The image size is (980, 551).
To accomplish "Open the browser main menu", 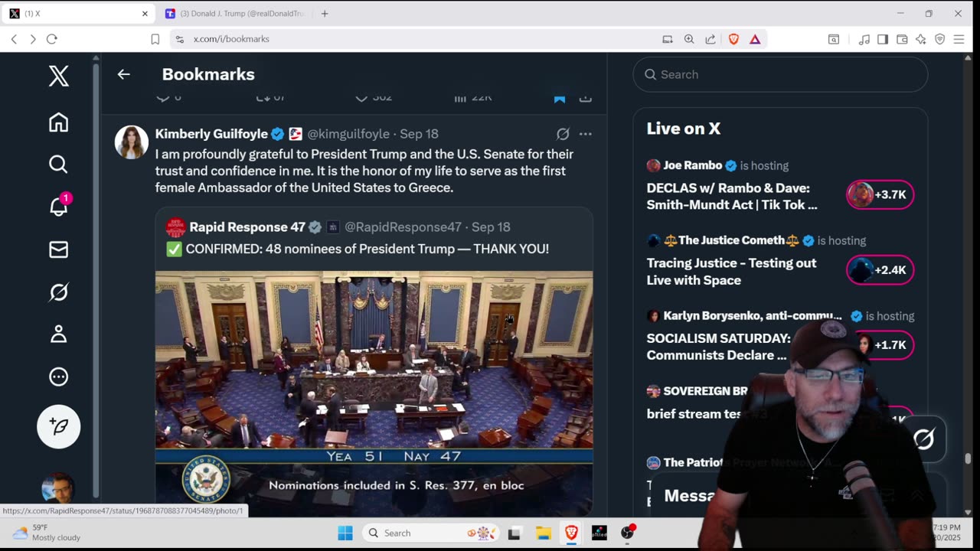I will (959, 39).
